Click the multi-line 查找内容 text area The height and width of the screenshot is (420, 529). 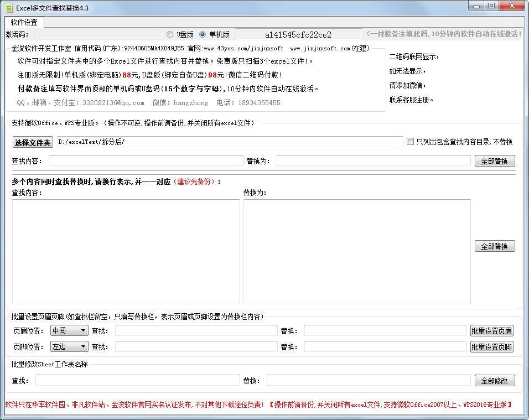(x=126, y=251)
